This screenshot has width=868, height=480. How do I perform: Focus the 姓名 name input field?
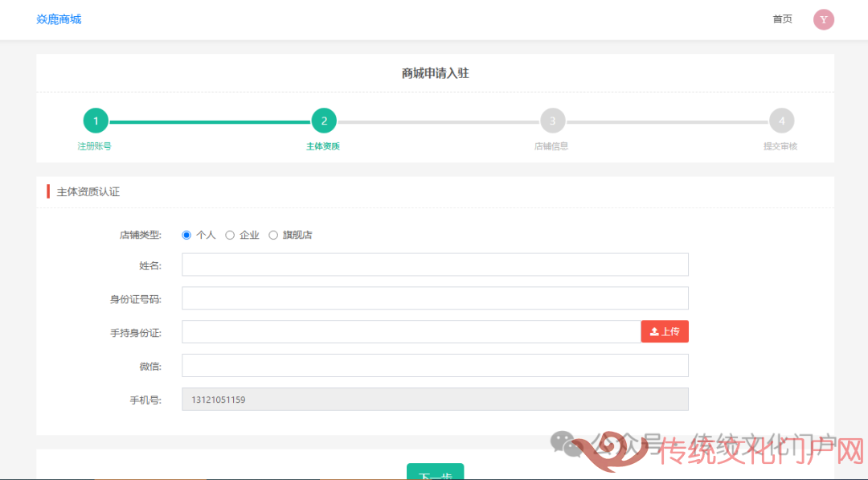(435, 265)
